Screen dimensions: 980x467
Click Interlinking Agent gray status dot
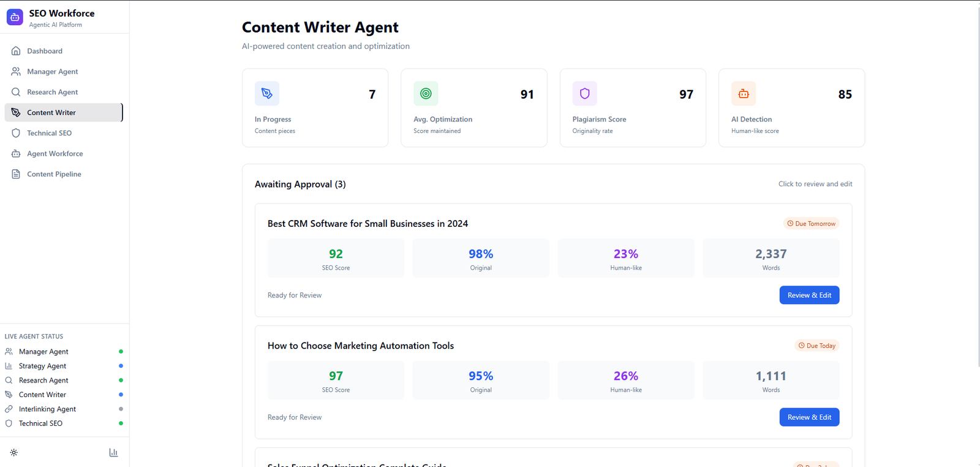[x=121, y=409]
